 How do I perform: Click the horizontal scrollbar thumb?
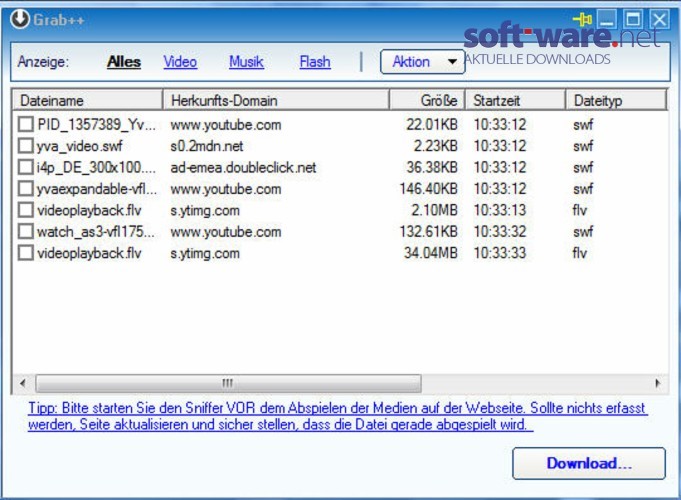[228, 383]
